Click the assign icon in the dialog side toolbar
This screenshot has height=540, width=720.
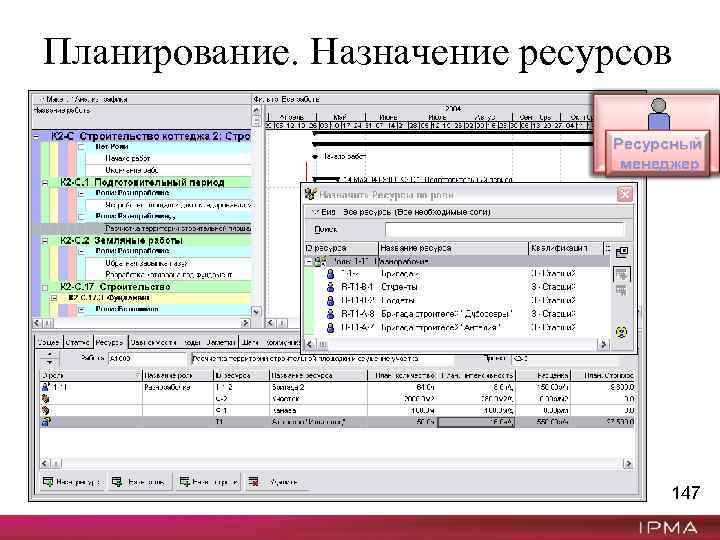point(622,275)
